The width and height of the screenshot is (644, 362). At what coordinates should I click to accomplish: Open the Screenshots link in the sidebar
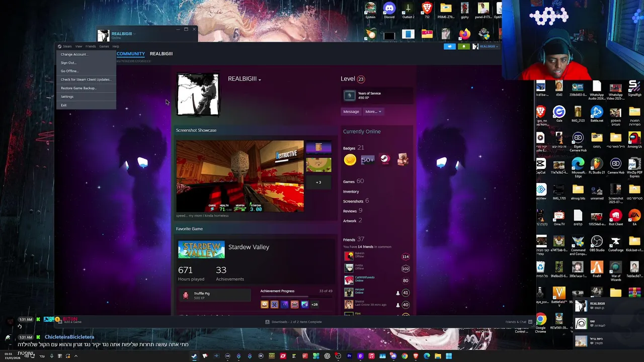coord(356,201)
